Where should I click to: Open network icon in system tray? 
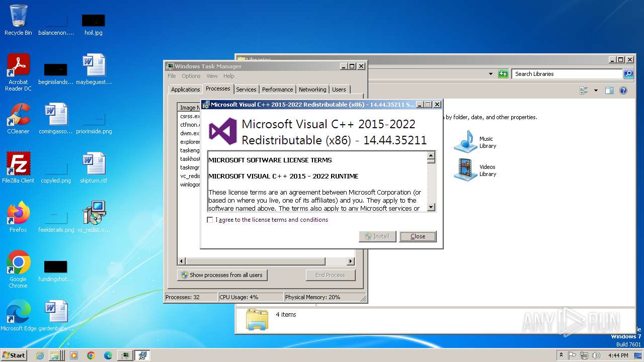click(x=584, y=355)
